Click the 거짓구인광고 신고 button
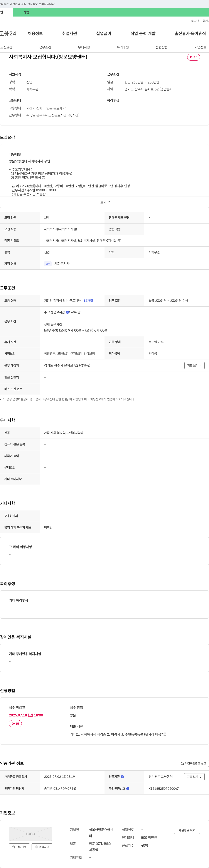209x868 pixels. point(193,763)
